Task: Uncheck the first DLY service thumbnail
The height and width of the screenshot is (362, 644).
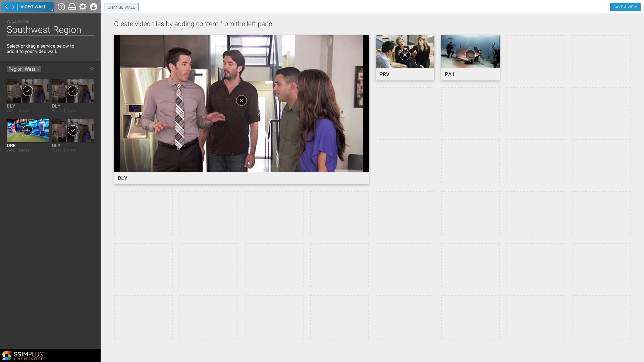Action: point(28,91)
